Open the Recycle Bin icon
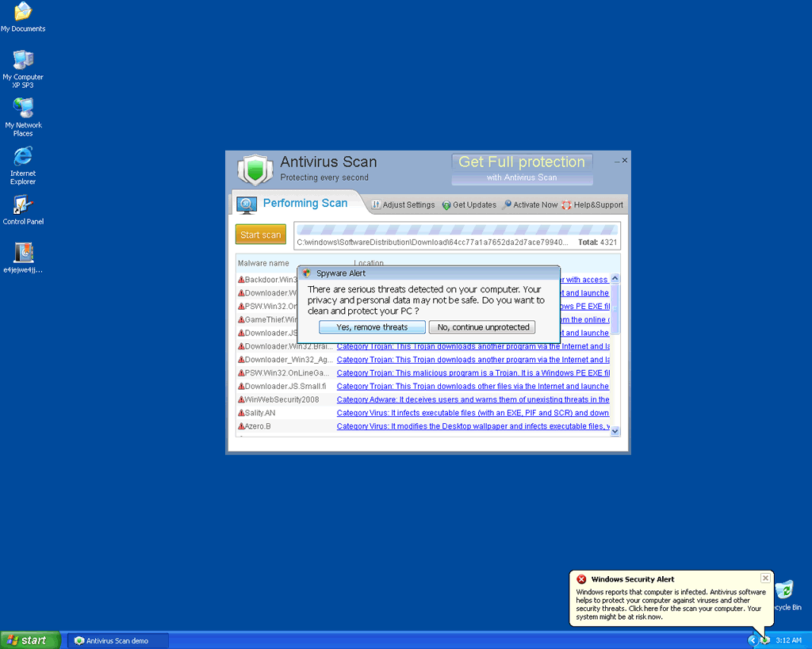 pyautogui.click(x=784, y=590)
